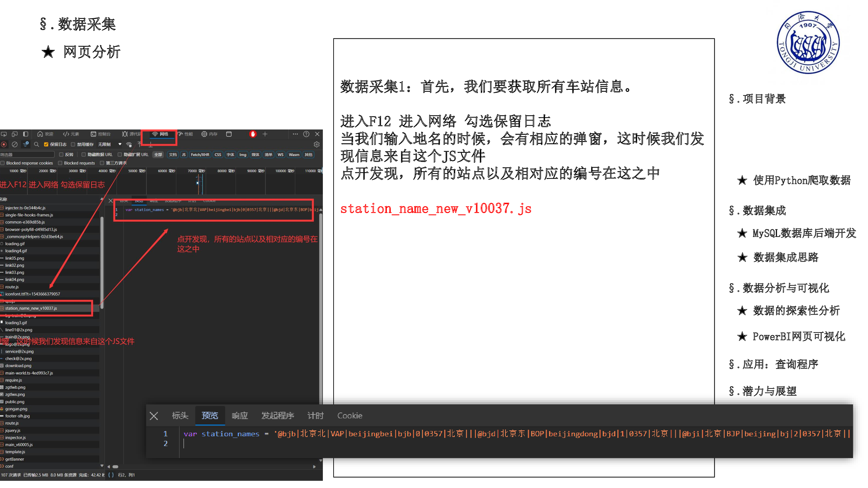The height and width of the screenshot is (488, 868).
Task: Toggle device emulation icon
Action: coord(15,134)
